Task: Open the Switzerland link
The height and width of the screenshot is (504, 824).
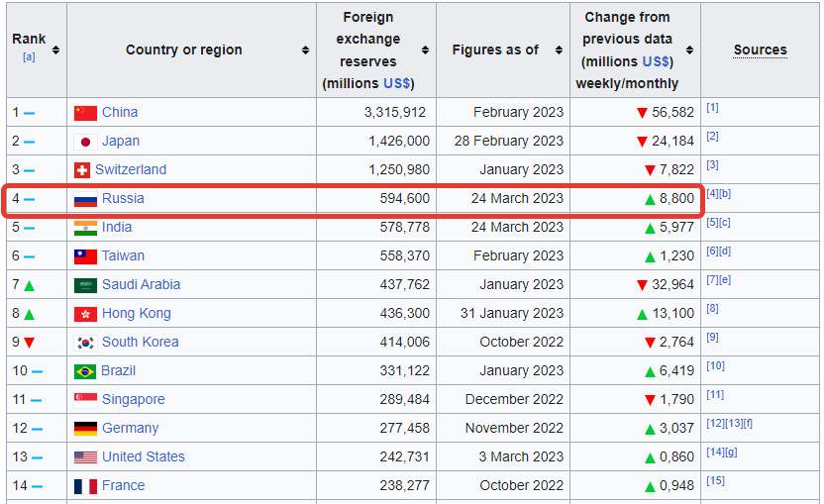Action: pyautogui.click(x=131, y=169)
